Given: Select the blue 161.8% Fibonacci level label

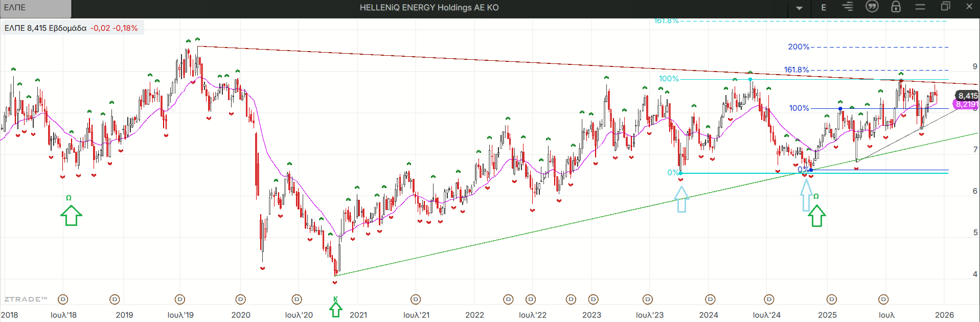Looking at the screenshot, I should coord(796,70).
